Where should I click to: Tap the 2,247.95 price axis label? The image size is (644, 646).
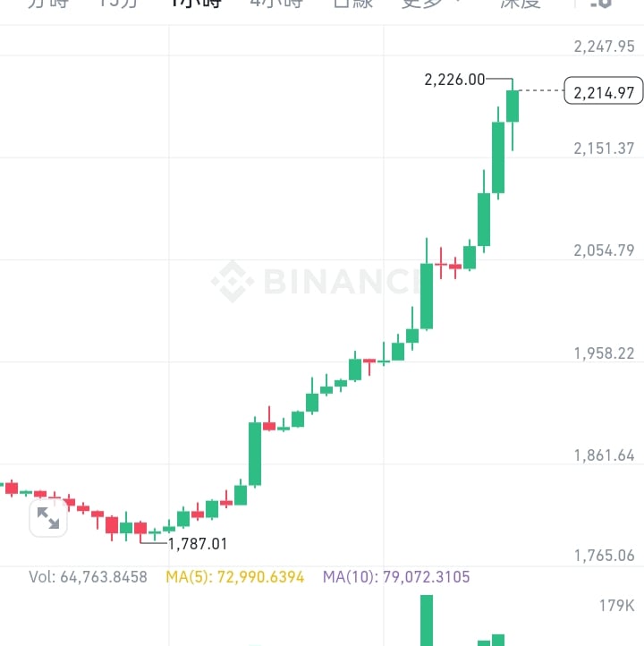pos(604,47)
